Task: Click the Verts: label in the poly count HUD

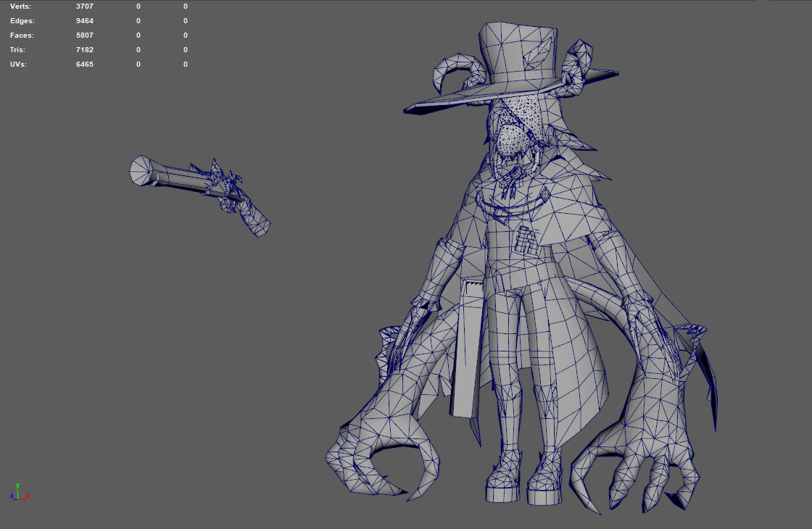Action: [x=20, y=7]
